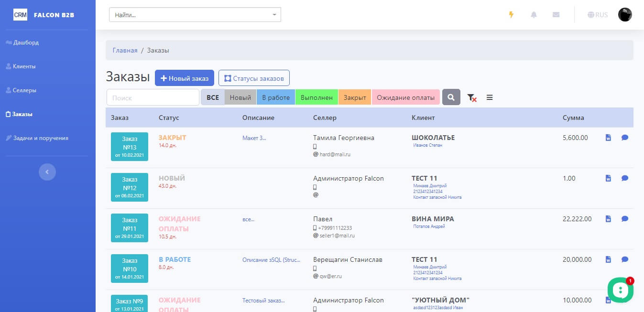Open the notifications bell icon
The height and width of the screenshot is (312, 644).
534,15
